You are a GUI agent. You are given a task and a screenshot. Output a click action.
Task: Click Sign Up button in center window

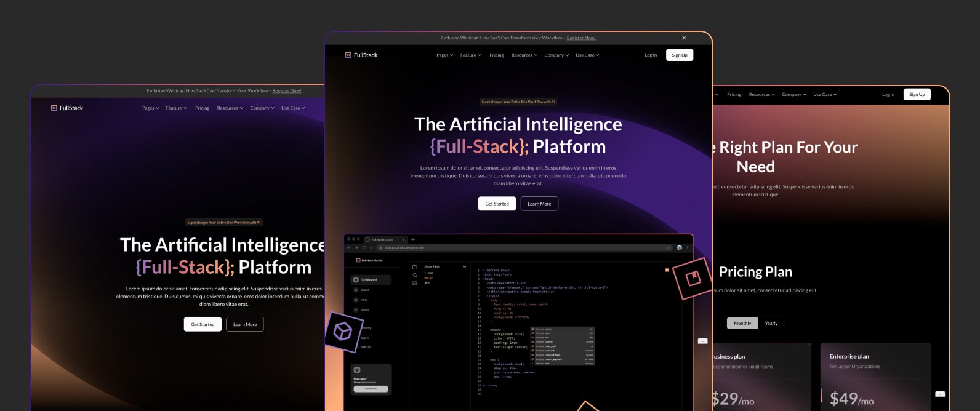tap(680, 55)
